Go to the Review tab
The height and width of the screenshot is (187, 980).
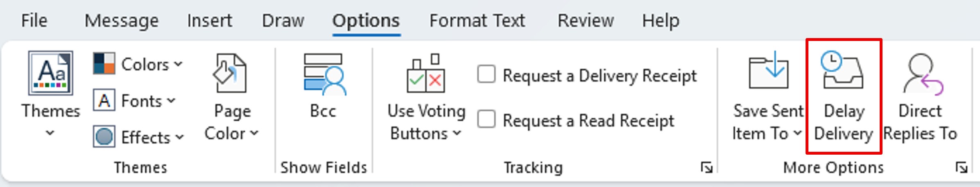(586, 20)
